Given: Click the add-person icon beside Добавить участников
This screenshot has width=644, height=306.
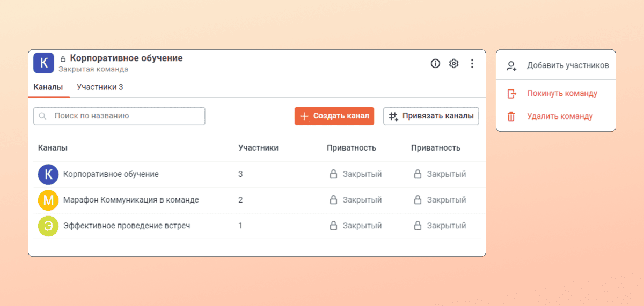Looking at the screenshot, I should coord(511,65).
